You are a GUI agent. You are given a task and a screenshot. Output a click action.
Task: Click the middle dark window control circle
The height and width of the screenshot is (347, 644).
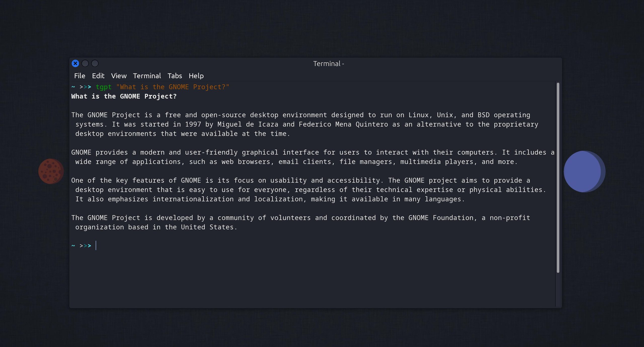point(85,63)
